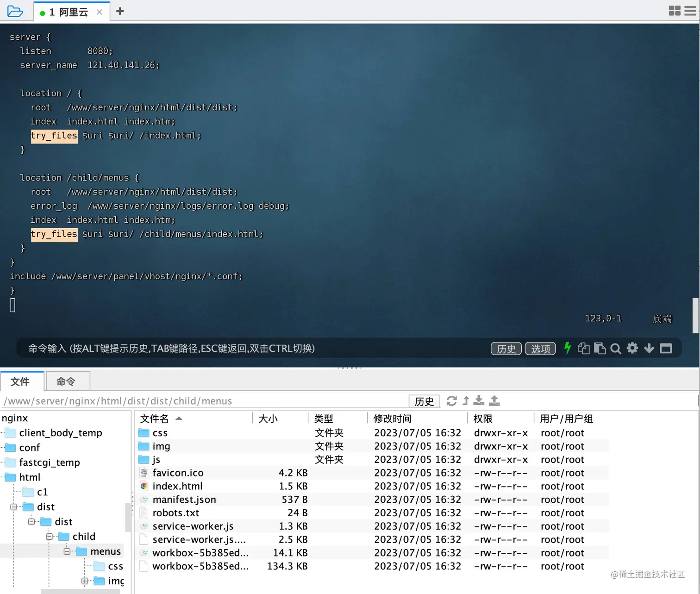Select nginx root in folder tree
Viewport: 700px width, 594px height.
click(x=15, y=418)
